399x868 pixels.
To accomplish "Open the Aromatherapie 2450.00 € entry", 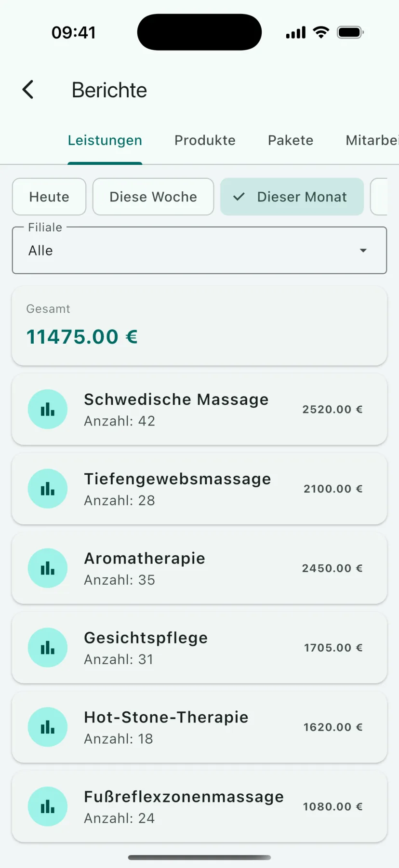I will point(199,568).
